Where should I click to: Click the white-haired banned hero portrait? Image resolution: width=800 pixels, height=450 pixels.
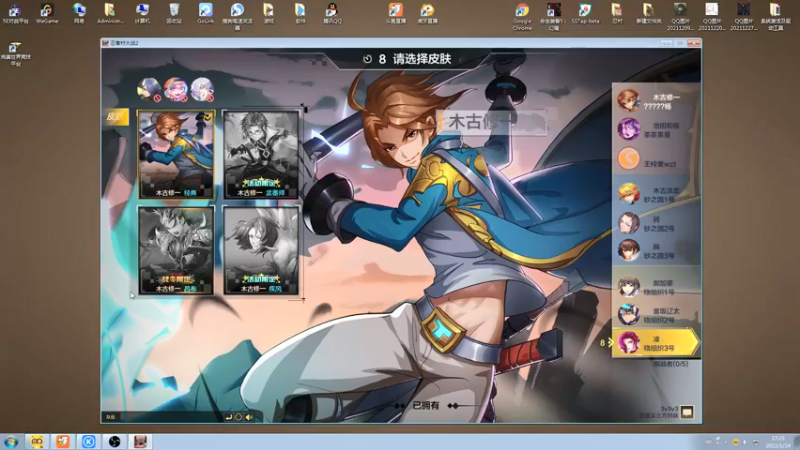tap(202, 89)
